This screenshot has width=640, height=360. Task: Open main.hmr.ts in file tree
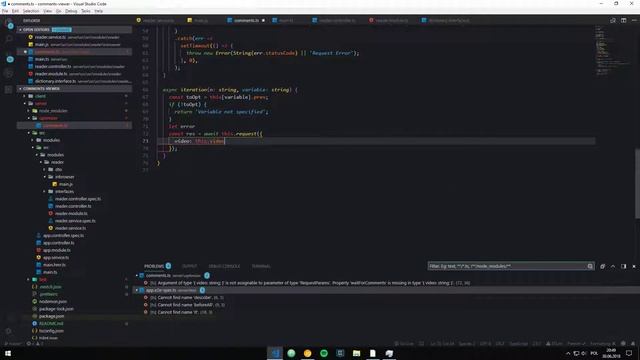pos(54,265)
